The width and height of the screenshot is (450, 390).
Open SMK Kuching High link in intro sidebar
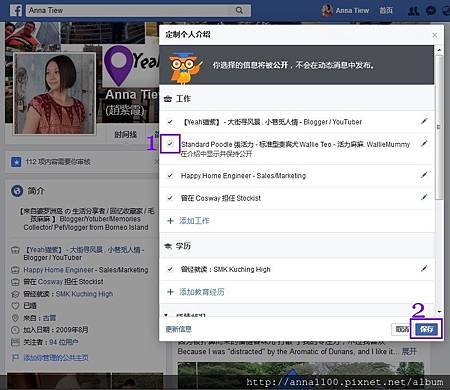coord(84,294)
